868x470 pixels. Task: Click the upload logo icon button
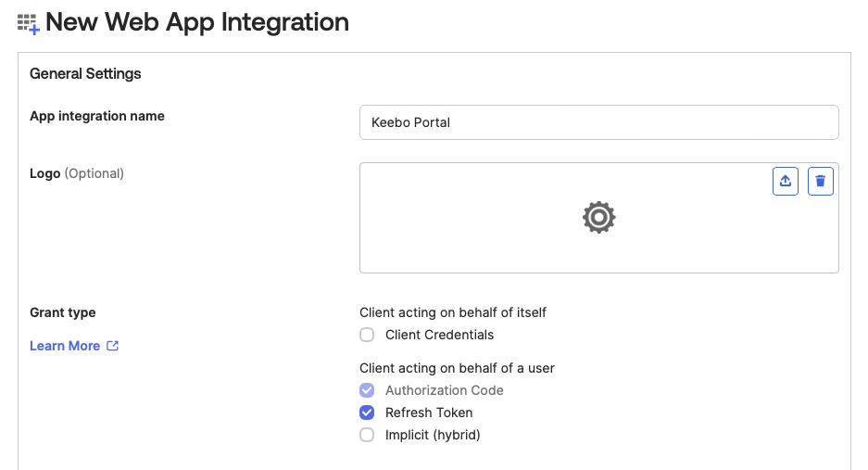786,182
